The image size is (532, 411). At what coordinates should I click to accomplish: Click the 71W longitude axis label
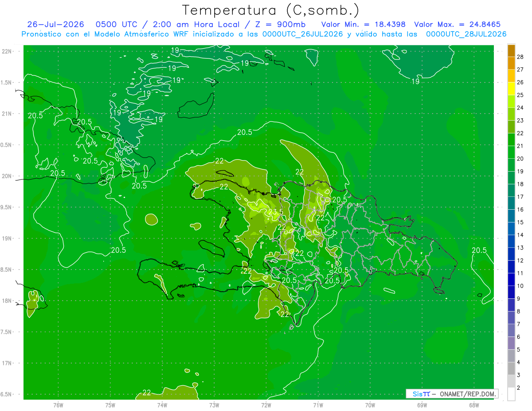[318, 405]
